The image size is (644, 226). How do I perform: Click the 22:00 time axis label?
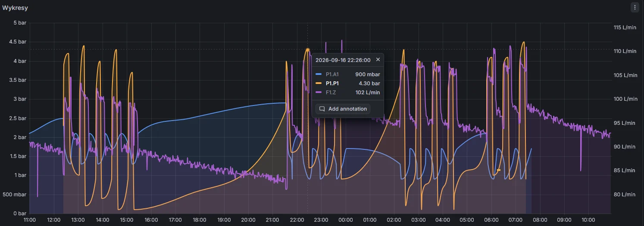pyautogui.click(x=297, y=220)
